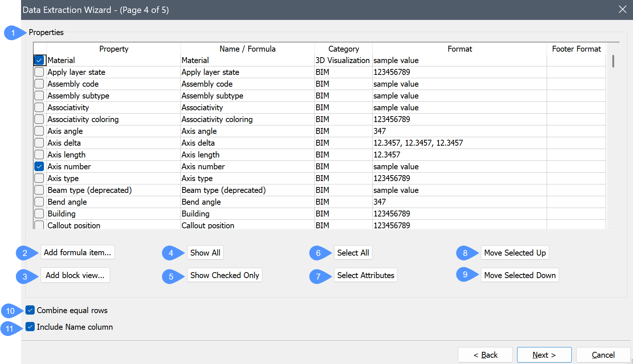This screenshot has width=633, height=364.
Task: Move selected property up
Action: click(515, 253)
